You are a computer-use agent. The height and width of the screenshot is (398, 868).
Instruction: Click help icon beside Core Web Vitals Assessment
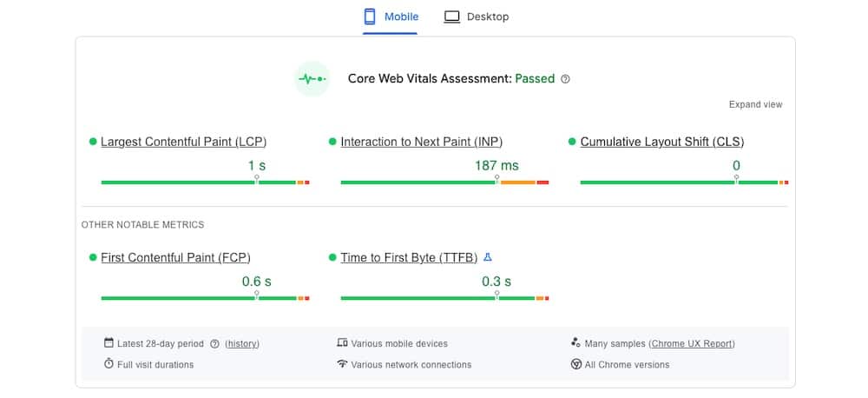tap(565, 79)
